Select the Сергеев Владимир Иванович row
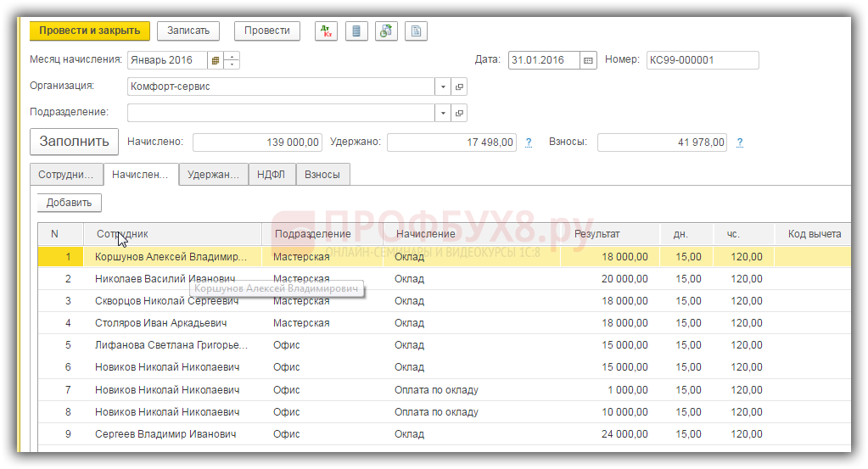Screen dimensions: 868x469 (x=165, y=433)
